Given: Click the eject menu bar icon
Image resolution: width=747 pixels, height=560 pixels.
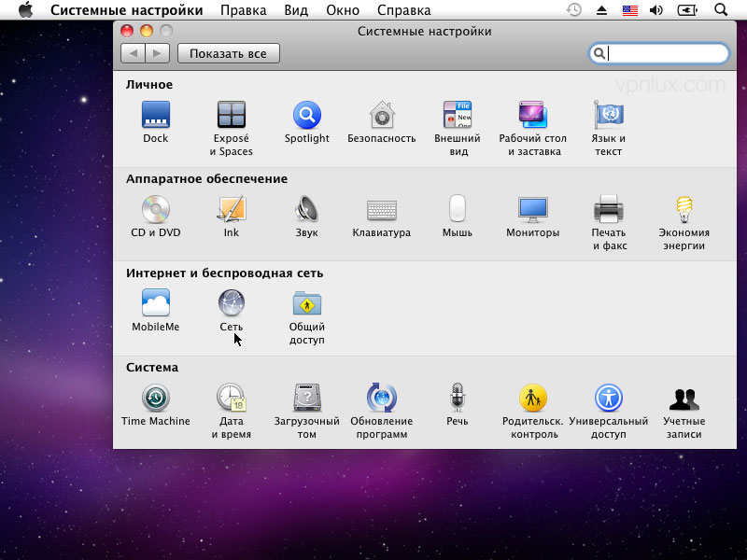Looking at the screenshot, I should point(601,10).
